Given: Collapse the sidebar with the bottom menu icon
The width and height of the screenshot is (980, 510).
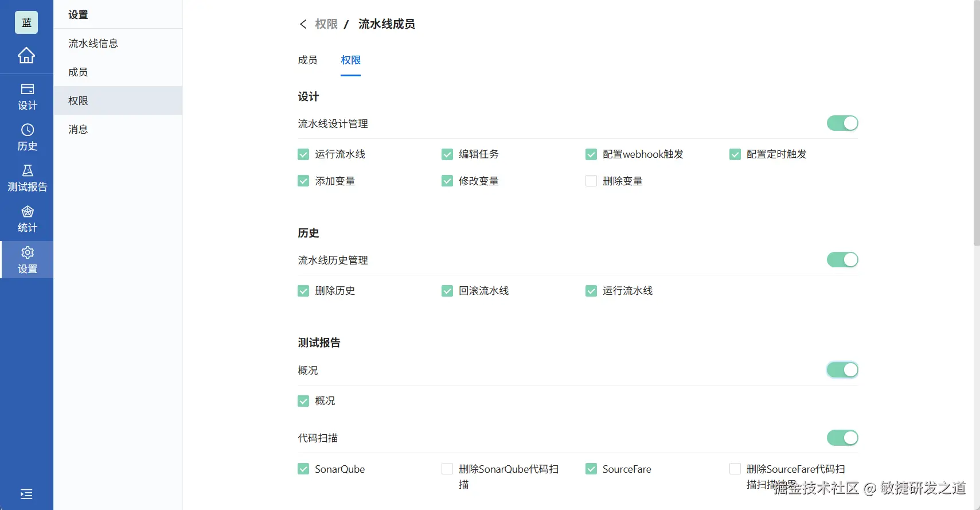Looking at the screenshot, I should tap(26, 494).
